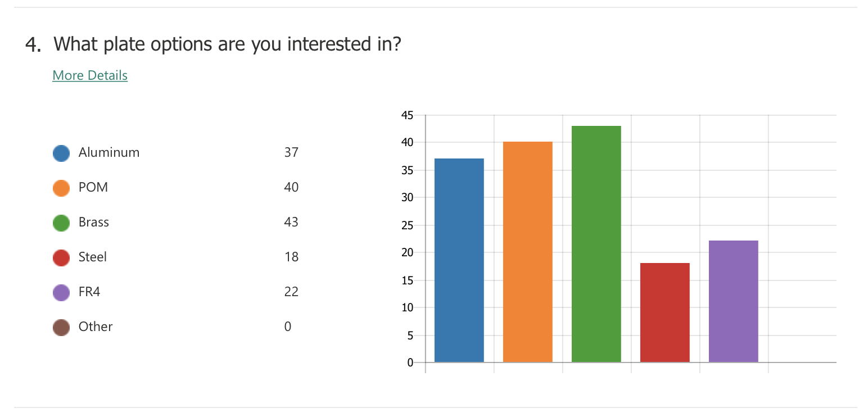Click the FR4 legend label
The image size is (868, 417).
(x=89, y=292)
